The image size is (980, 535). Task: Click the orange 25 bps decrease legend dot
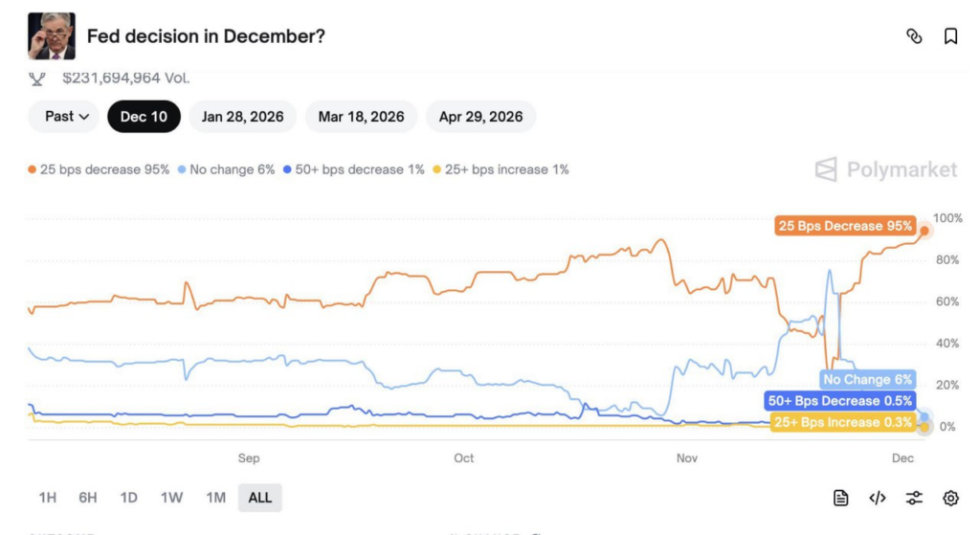33,170
